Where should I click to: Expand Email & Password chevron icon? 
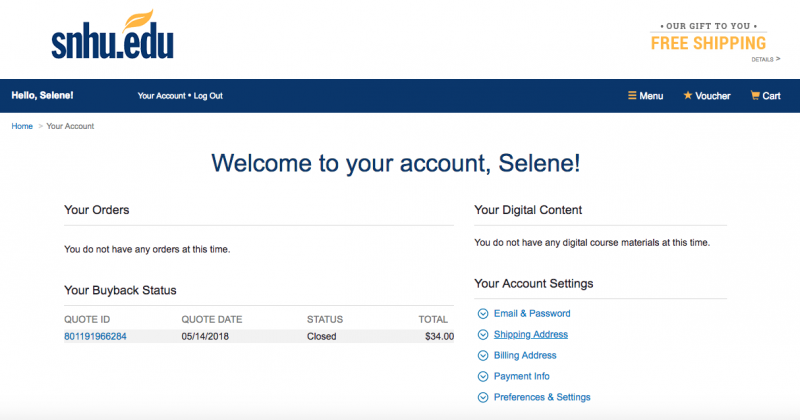(x=483, y=314)
